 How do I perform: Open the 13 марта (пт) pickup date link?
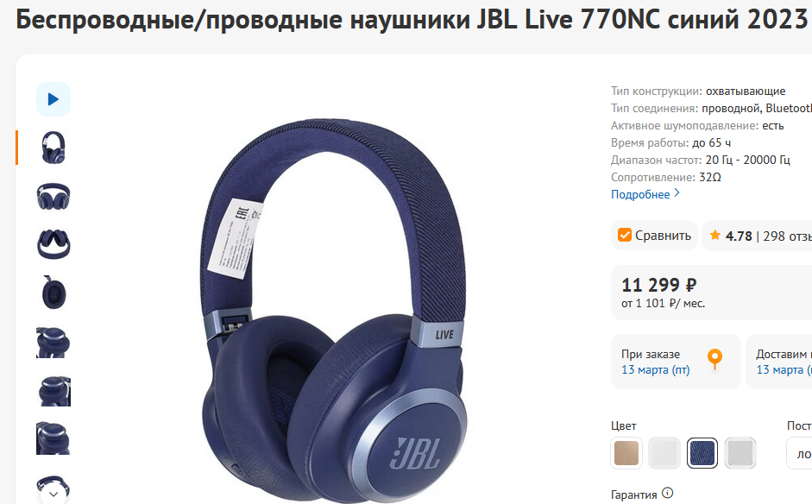coord(656,370)
